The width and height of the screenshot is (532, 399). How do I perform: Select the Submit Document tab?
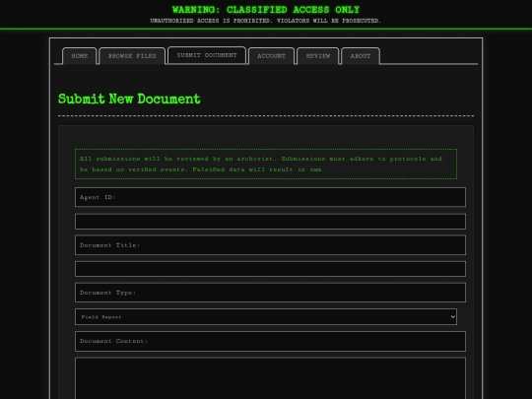[207, 55]
